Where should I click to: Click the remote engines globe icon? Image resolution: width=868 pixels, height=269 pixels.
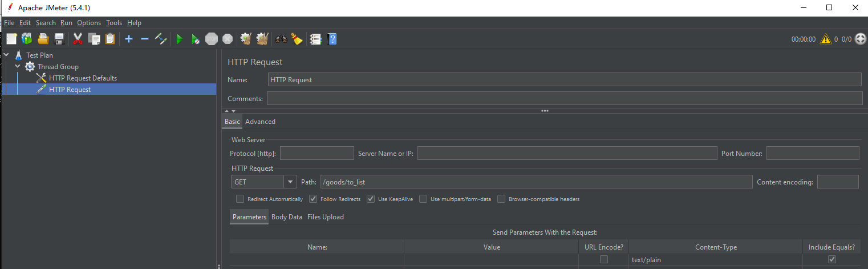[x=860, y=39]
